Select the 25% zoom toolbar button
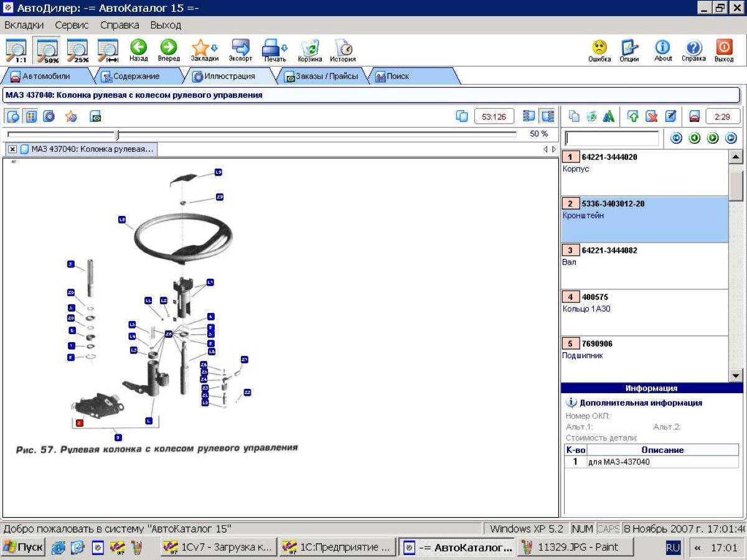 [78, 51]
